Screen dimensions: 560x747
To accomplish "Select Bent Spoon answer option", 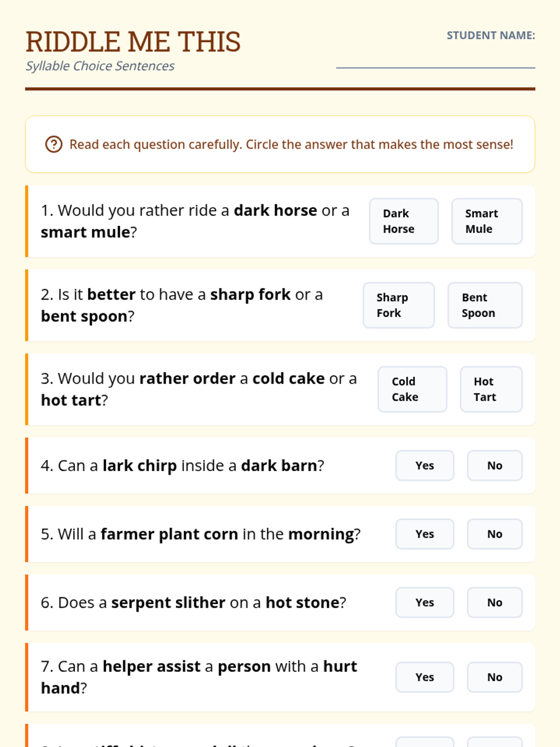I will click(484, 305).
